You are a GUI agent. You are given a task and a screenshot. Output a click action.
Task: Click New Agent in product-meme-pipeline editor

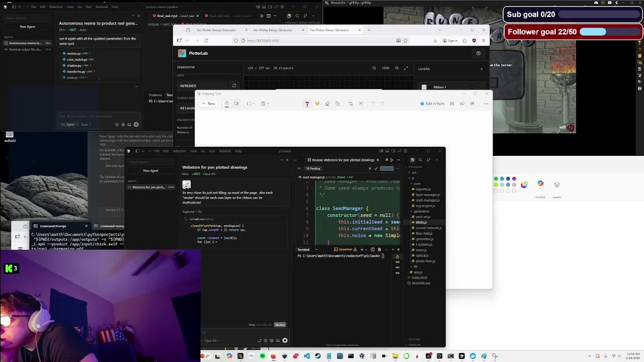pos(28,26)
